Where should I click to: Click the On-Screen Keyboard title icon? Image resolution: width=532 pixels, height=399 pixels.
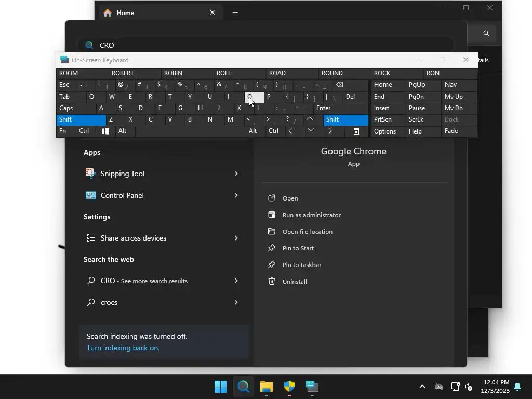click(64, 60)
